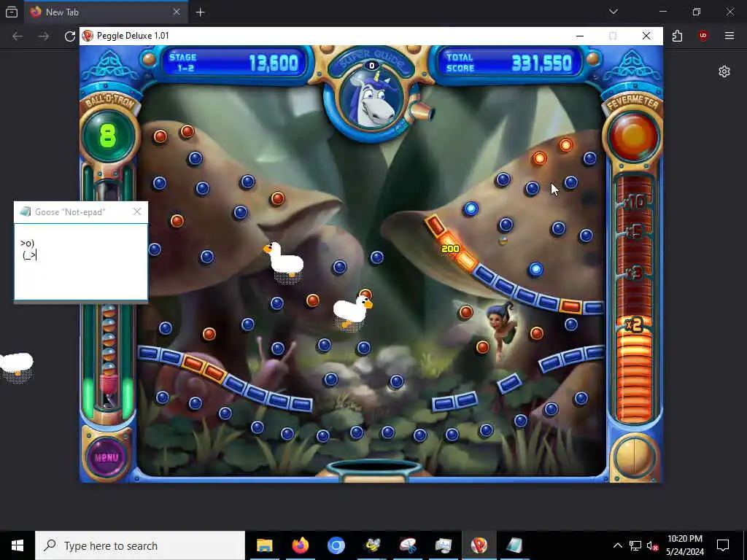
Task: Open the purple Peggle Menu button
Action: (107, 458)
